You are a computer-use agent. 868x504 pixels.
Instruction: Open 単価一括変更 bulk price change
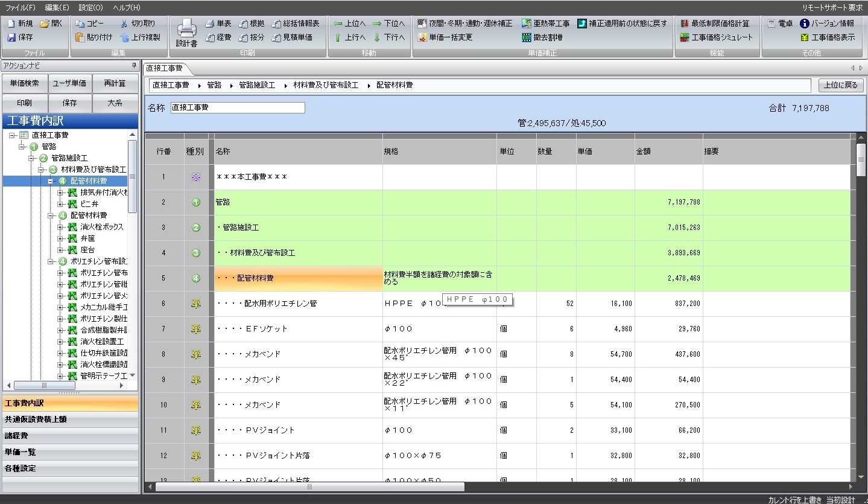pyautogui.click(x=445, y=37)
